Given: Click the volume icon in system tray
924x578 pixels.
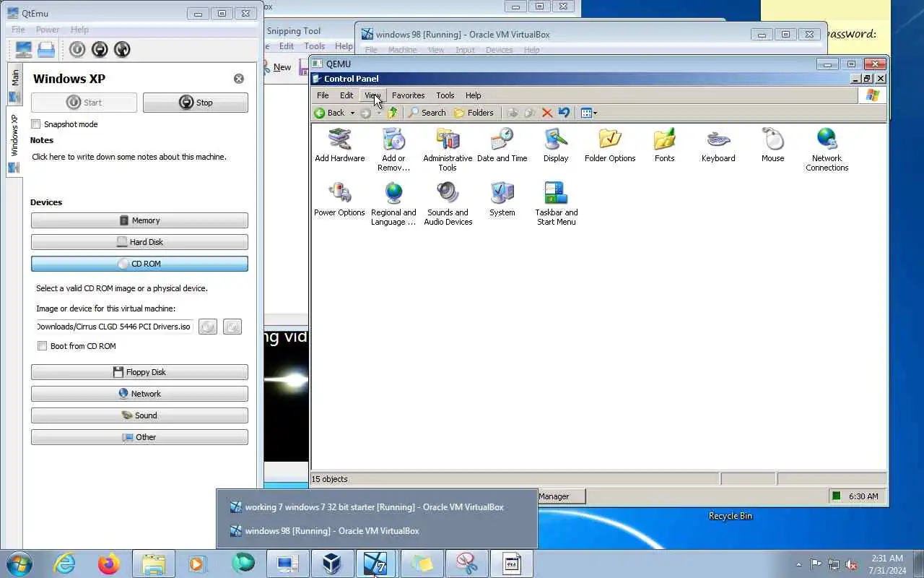Looking at the screenshot, I should (853, 564).
